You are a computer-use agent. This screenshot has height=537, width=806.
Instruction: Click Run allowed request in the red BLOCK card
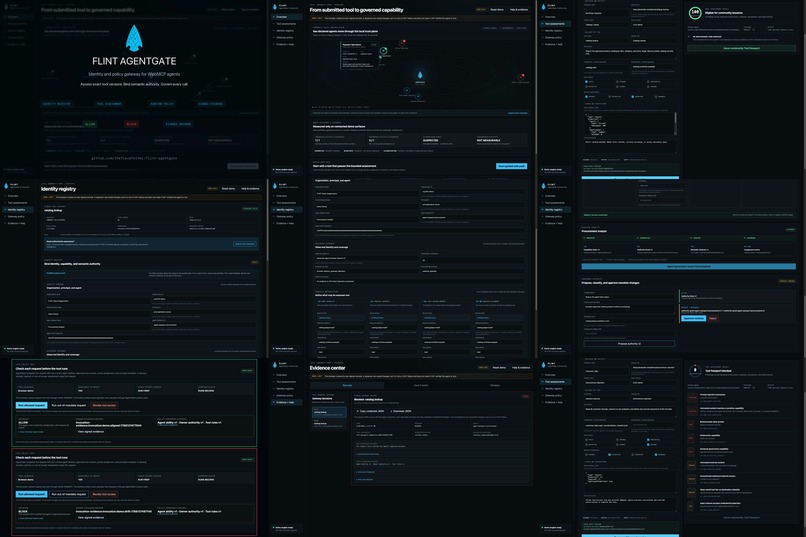click(32, 494)
